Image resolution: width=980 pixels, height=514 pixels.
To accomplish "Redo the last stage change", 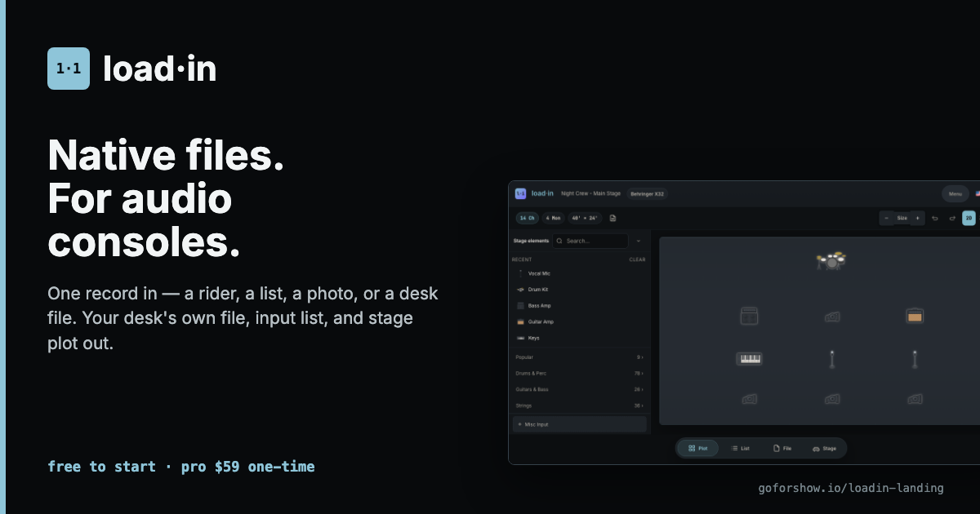I will tap(952, 218).
